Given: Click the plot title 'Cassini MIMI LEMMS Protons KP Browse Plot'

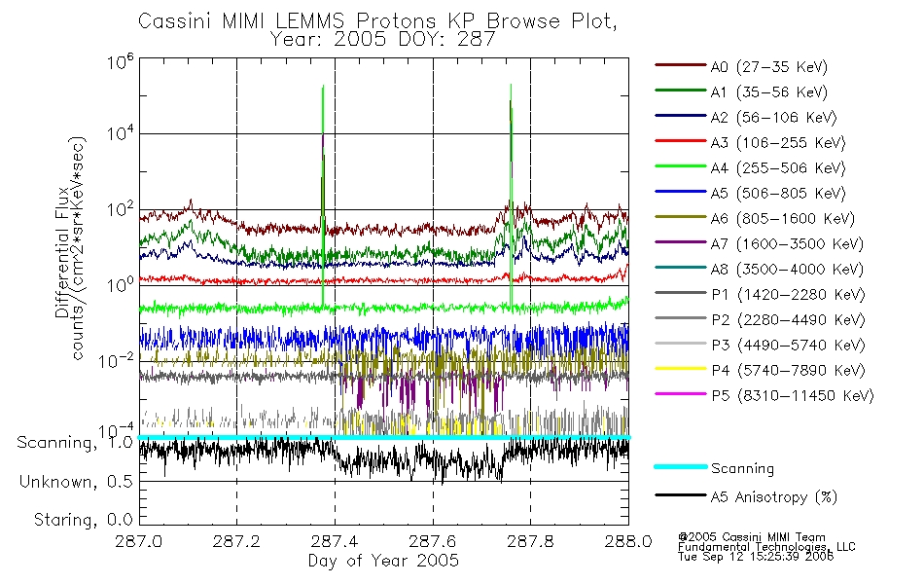Looking at the screenshot, I should click(x=377, y=20).
